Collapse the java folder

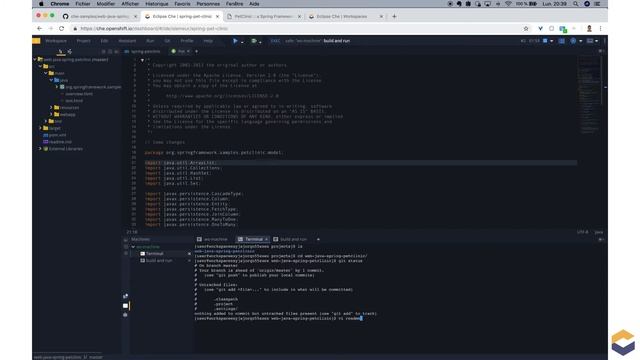51,80
